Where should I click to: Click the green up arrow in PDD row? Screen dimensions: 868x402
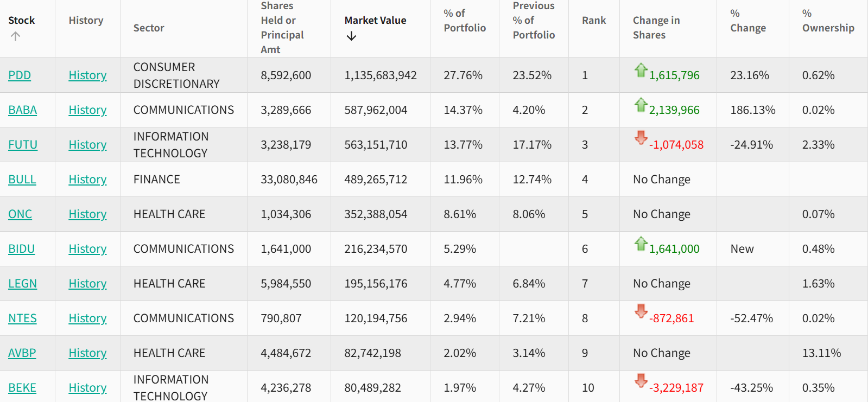pos(641,70)
